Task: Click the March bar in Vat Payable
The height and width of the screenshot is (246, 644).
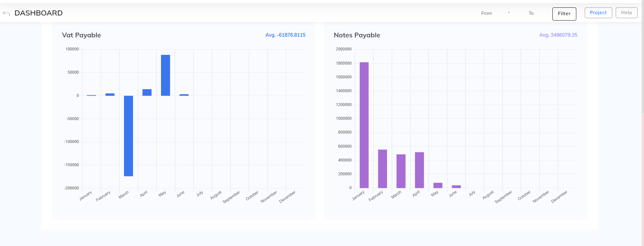Action: click(x=128, y=136)
